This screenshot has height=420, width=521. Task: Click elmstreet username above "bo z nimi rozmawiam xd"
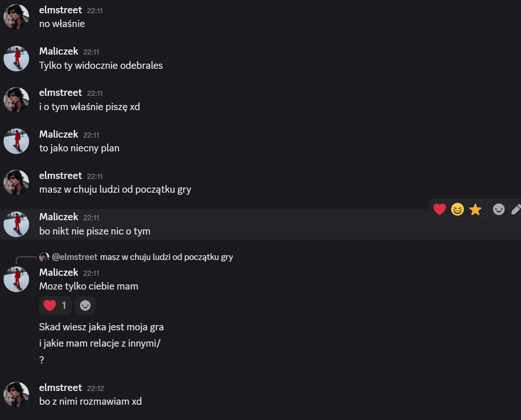61,387
